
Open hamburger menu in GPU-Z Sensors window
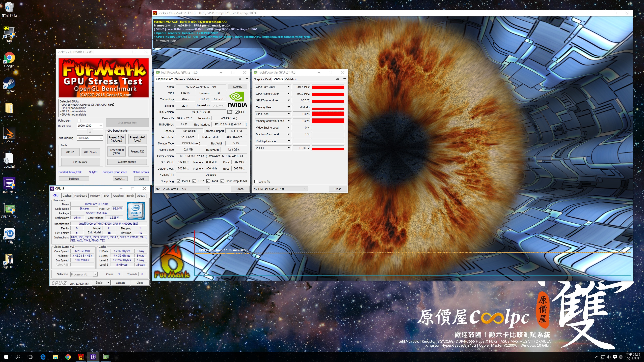tap(344, 79)
